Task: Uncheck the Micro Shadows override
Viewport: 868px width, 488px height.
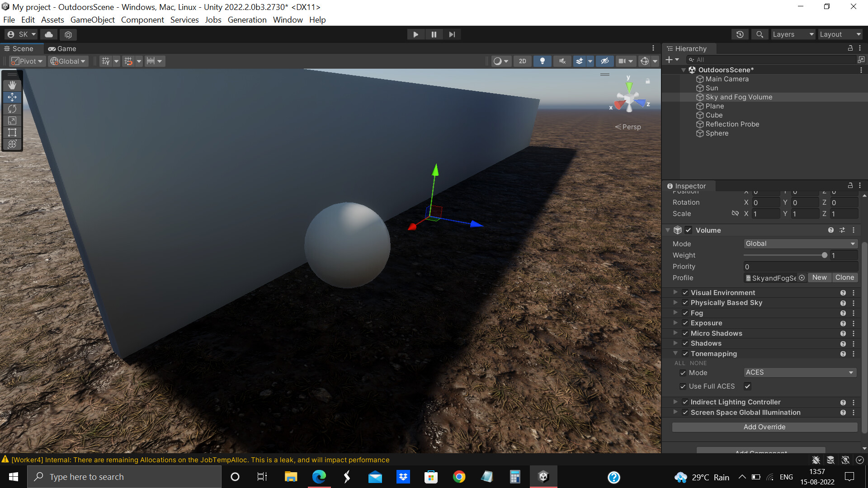Action: pyautogui.click(x=685, y=333)
